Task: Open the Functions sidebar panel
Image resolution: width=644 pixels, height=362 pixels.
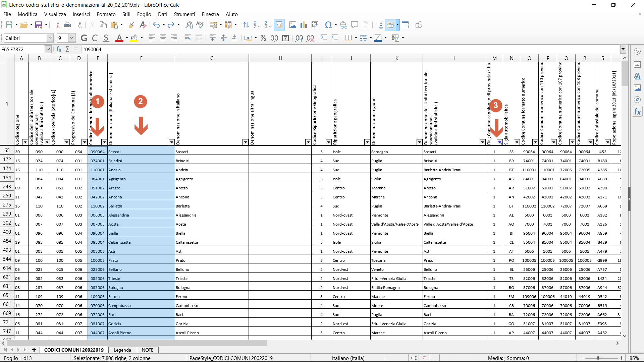Action: 637,112
